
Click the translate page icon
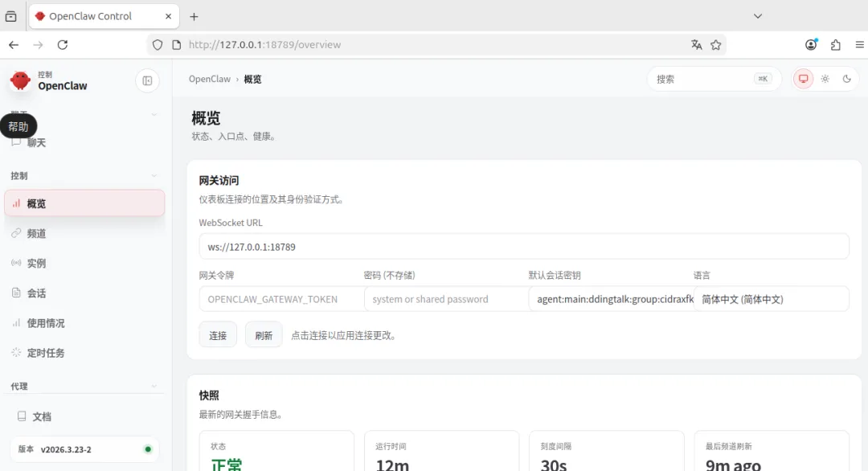[x=696, y=45]
